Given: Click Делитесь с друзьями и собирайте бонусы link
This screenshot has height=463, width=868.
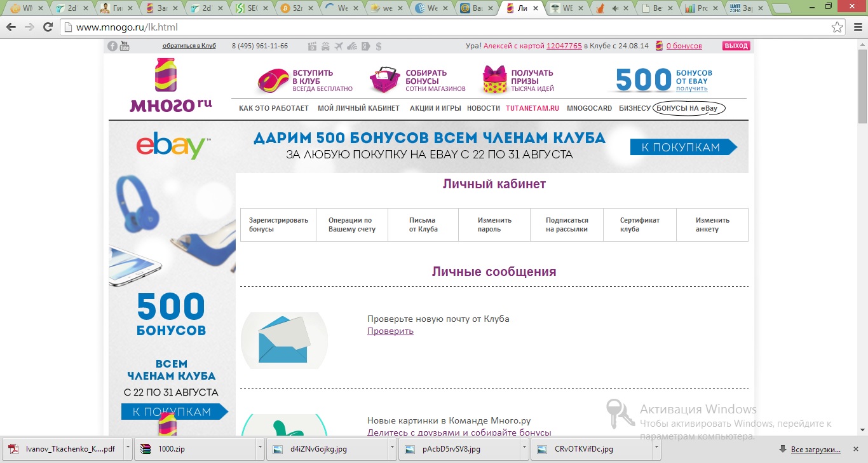Looking at the screenshot, I should [459, 432].
